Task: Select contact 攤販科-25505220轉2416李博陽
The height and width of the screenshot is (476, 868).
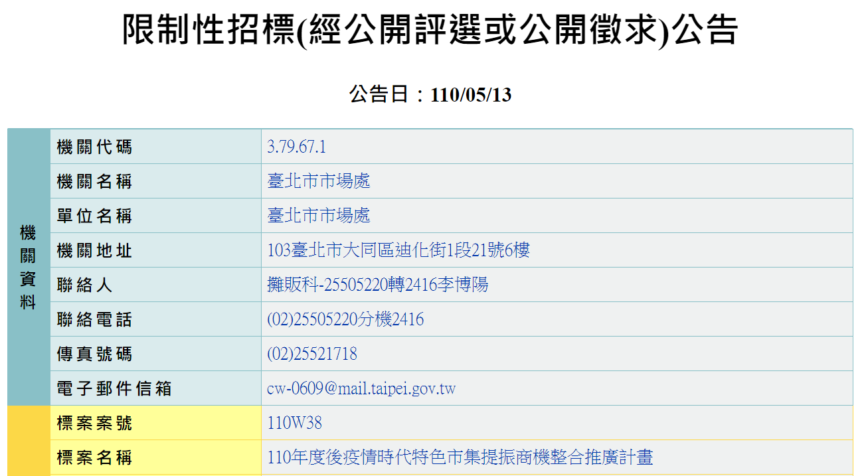Action: point(378,285)
